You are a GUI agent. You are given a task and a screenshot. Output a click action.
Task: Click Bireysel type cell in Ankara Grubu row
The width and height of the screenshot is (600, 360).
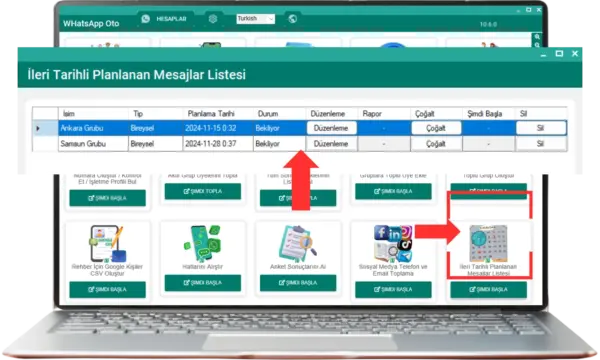coord(155,128)
